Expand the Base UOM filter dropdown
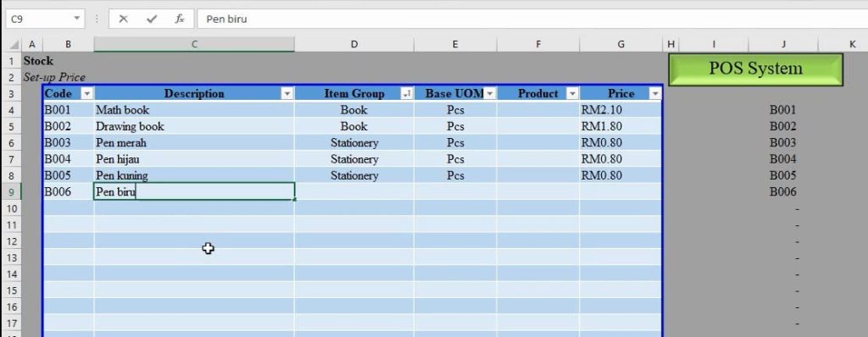 coord(490,93)
